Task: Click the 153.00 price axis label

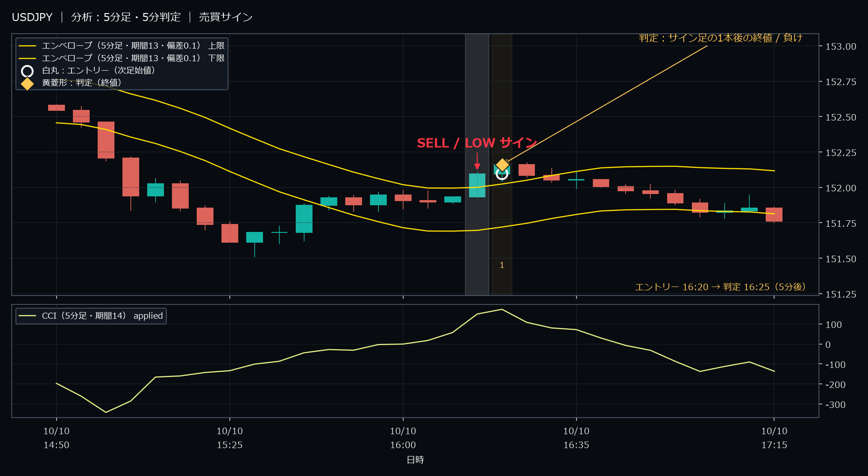Action: pos(841,46)
